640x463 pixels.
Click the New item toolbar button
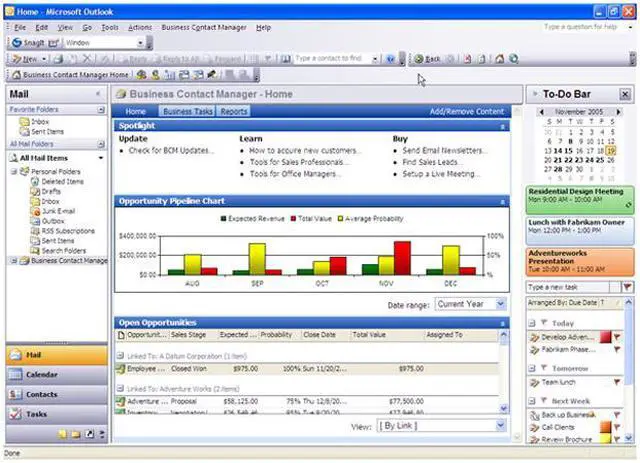[x=25, y=59]
